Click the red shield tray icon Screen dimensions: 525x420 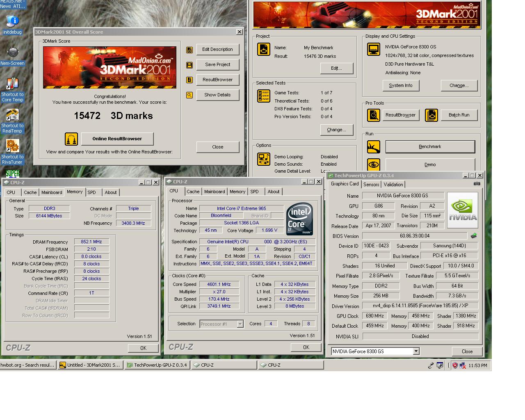pos(455,365)
